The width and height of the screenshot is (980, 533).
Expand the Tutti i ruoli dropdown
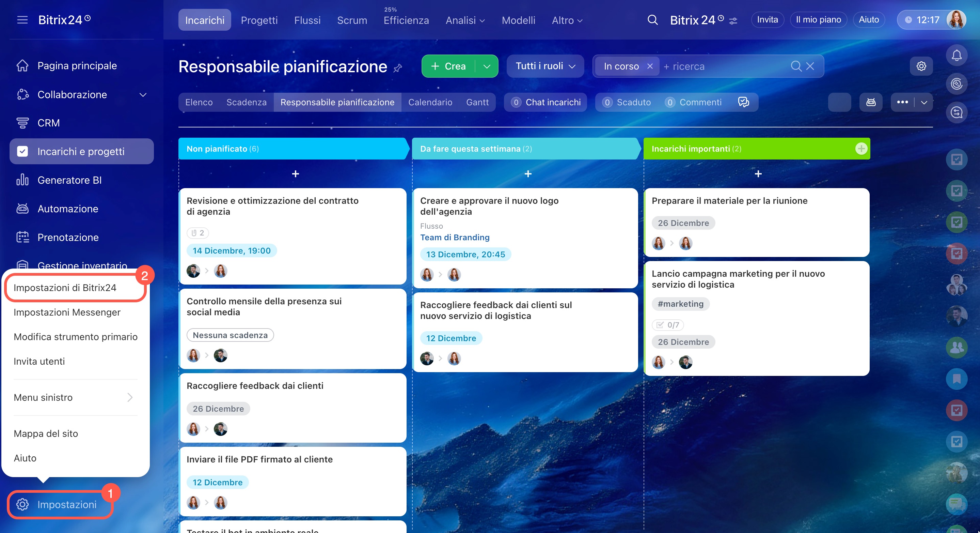(x=545, y=66)
